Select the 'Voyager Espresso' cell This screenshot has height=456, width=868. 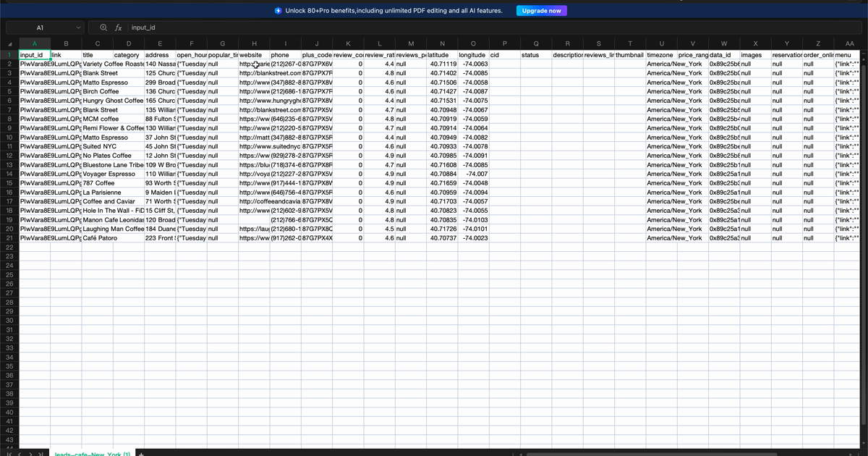click(x=109, y=174)
